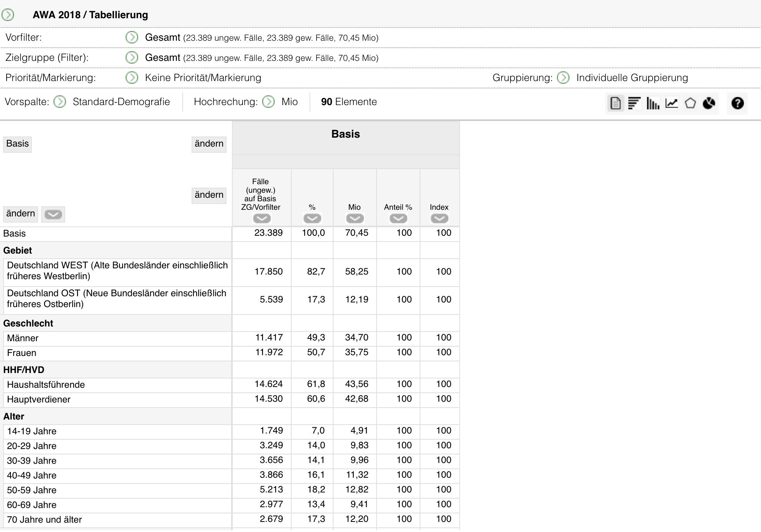
Task: Click Mio link beside Hochrechung
Action: pyautogui.click(x=290, y=102)
